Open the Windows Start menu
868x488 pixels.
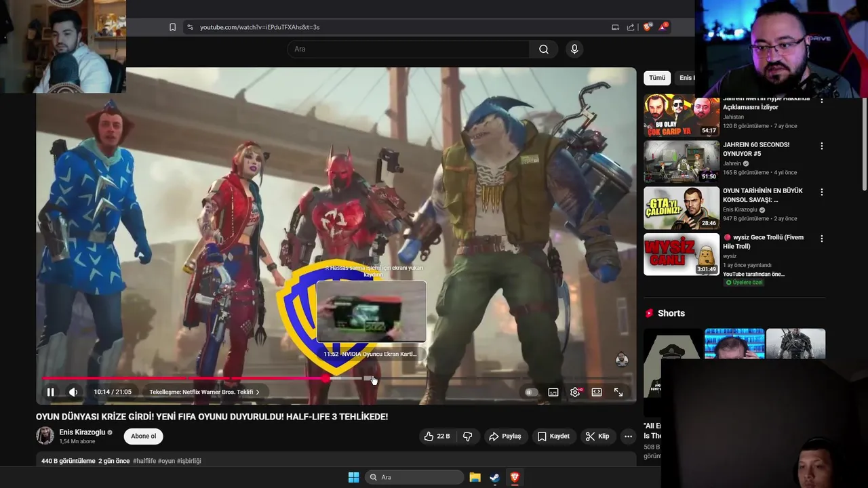tap(353, 477)
